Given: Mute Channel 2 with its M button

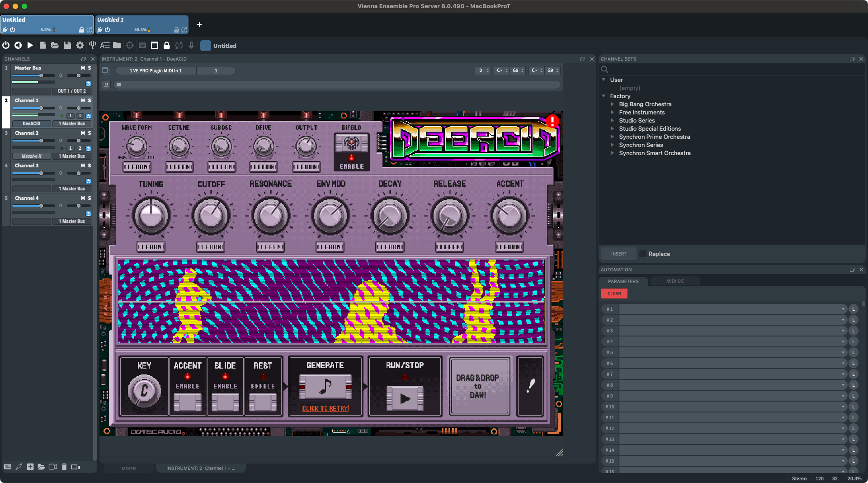Looking at the screenshot, I should 83,133.
